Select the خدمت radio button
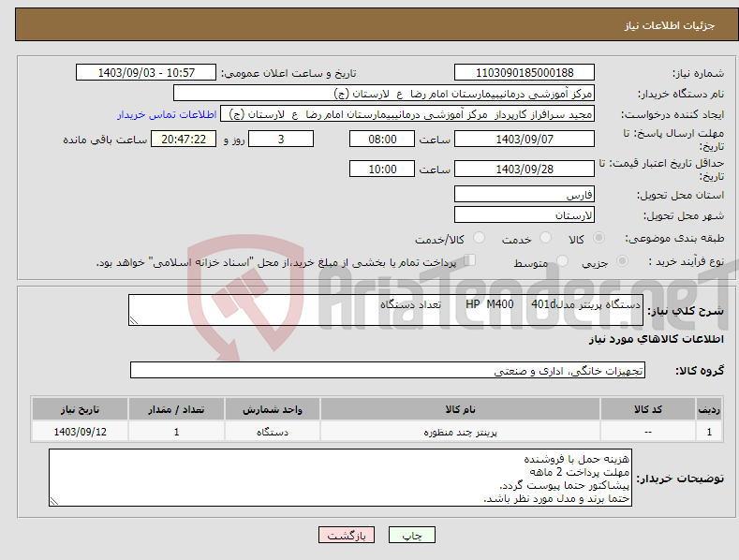Image resolution: width=739 pixels, height=560 pixels. [x=545, y=238]
